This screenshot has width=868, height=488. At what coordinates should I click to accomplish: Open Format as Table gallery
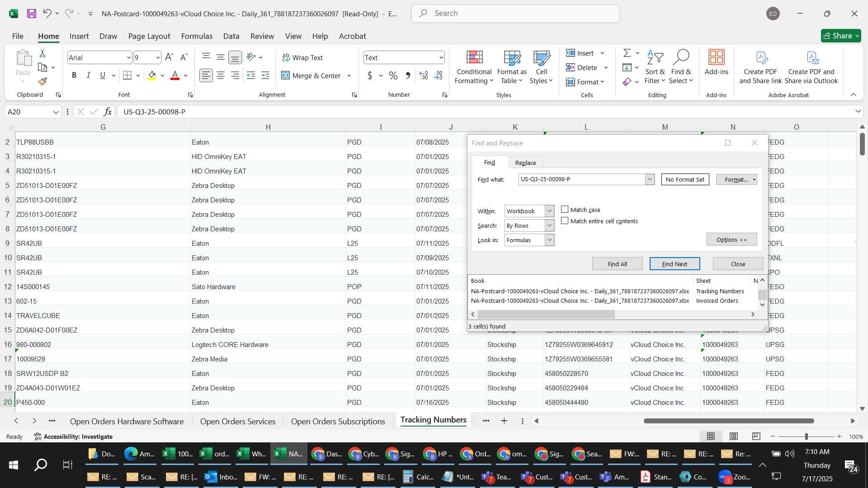coord(512,67)
